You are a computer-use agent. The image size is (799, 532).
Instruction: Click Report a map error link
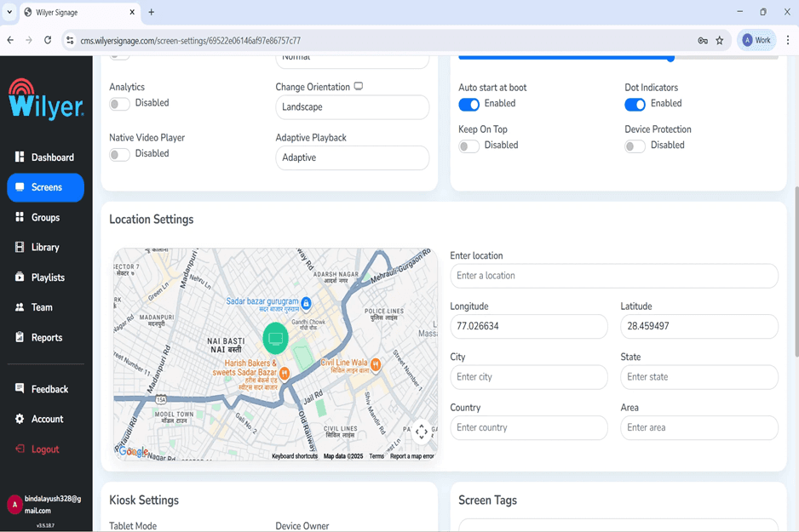(411, 456)
